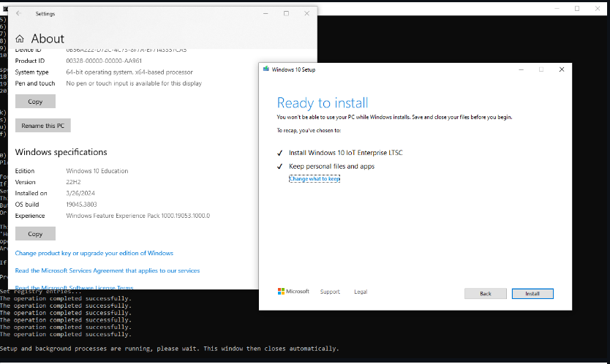Open Change product key or upgrade edition link
The height and width of the screenshot is (364, 610).
[x=94, y=253]
